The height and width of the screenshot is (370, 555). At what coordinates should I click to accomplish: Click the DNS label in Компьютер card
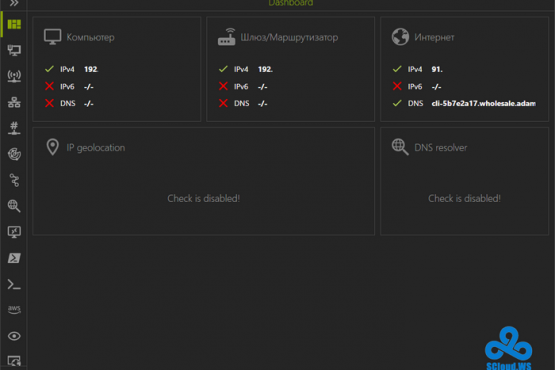68,103
